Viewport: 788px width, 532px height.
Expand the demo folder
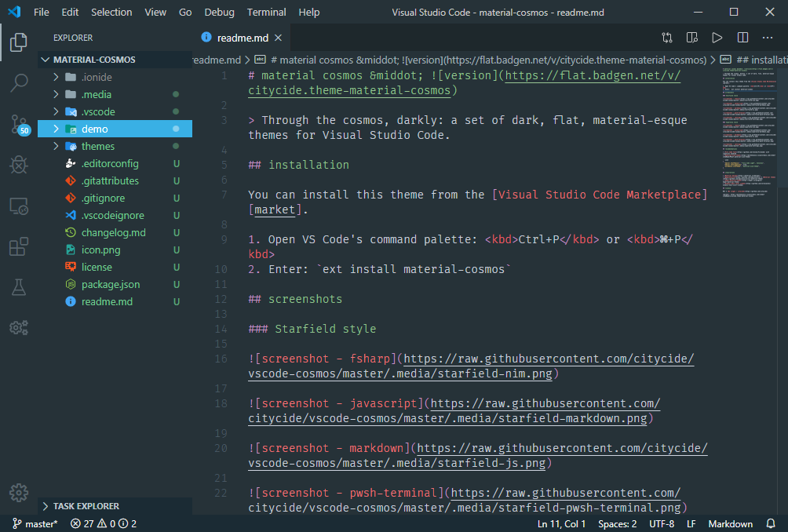click(x=115, y=129)
